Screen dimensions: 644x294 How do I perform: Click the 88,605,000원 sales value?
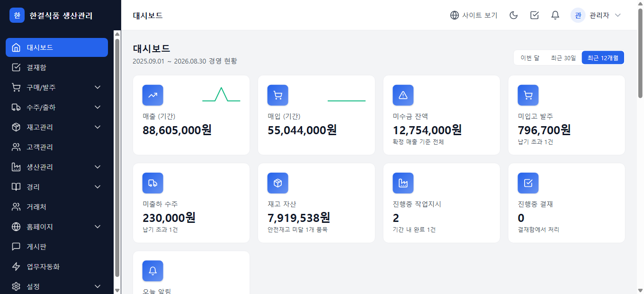(177, 130)
